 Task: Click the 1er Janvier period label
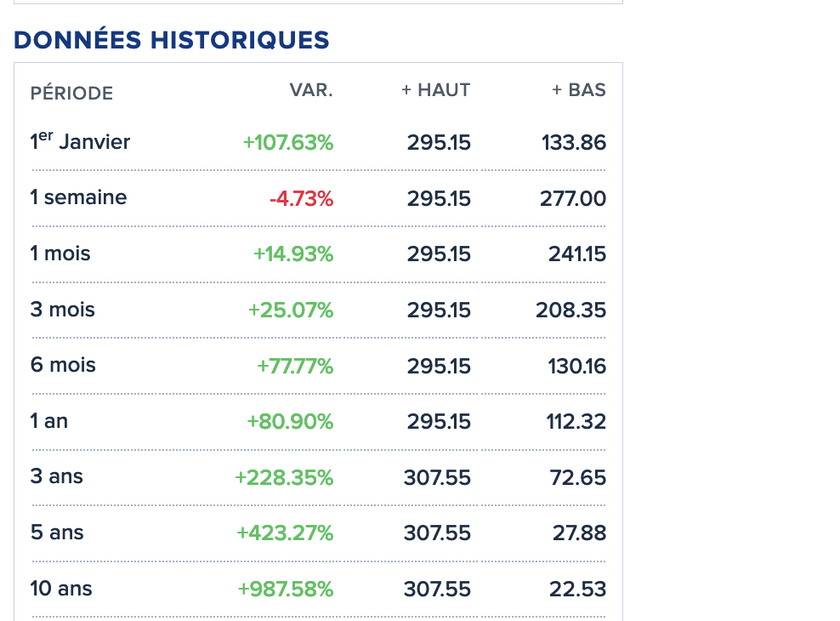click(80, 142)
